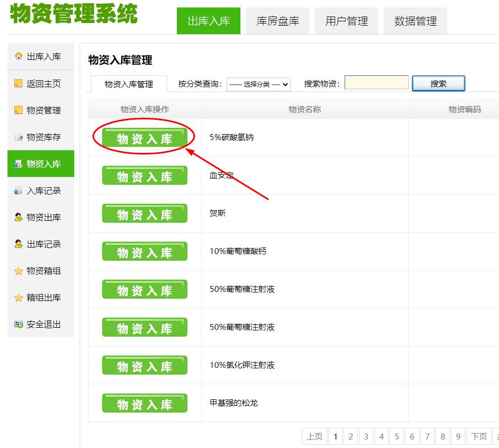
Task: Click the 甲基强的松龙 item name
Action: pyautogui.click(x=233, y=403)
